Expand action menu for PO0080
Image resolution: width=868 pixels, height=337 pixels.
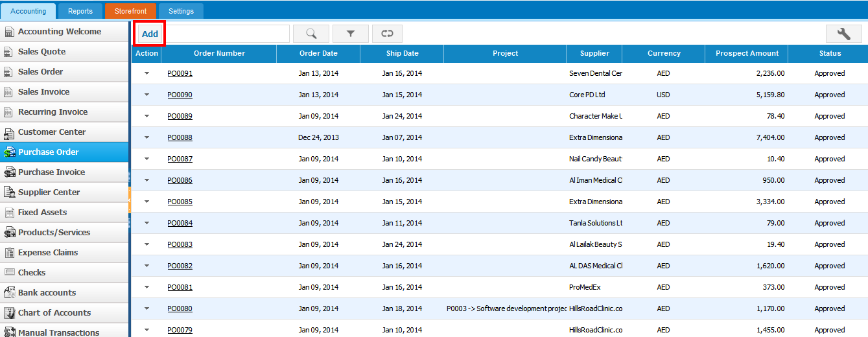tap(147, 308)
